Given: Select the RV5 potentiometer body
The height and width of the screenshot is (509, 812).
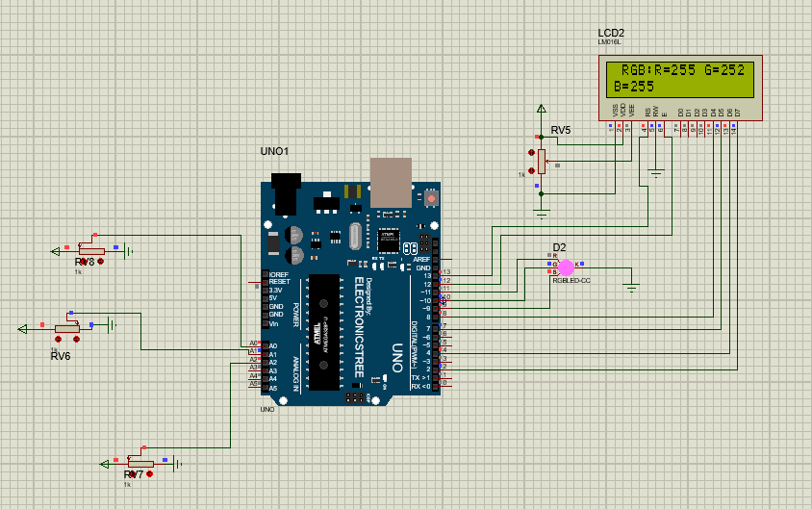Looking at the screenshot, I should point(542,161).
